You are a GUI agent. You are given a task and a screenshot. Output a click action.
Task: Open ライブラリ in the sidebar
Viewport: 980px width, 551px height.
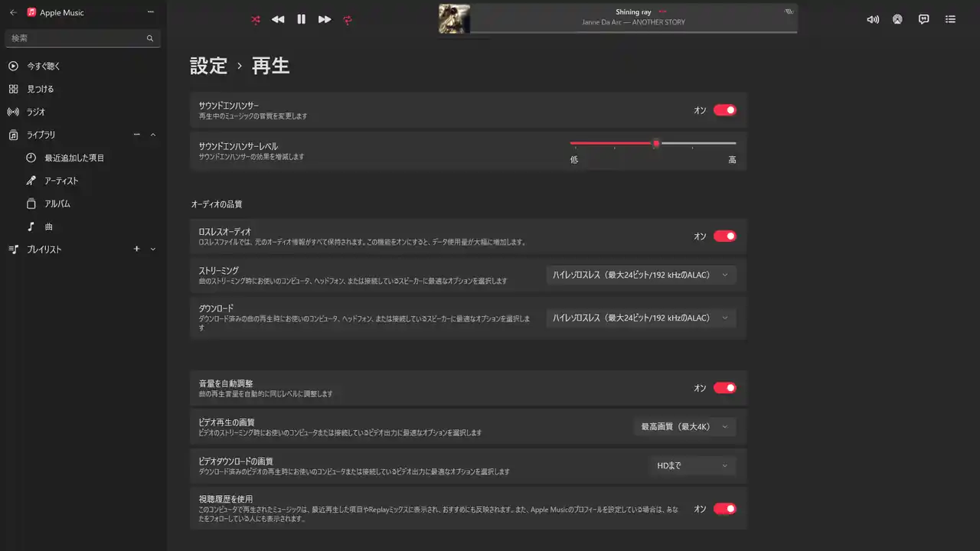[41, 135]
